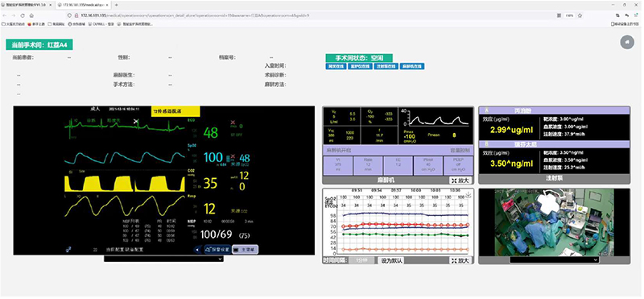Click the alarm settings (报警设置) monitor button
This screenshot has height=299, width=644.
(x=217, y=249)
